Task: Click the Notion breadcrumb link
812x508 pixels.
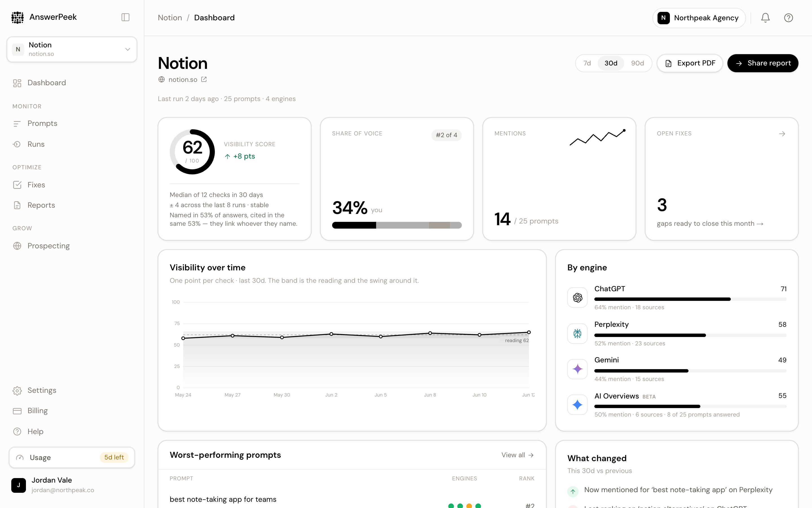Action: 170,17
